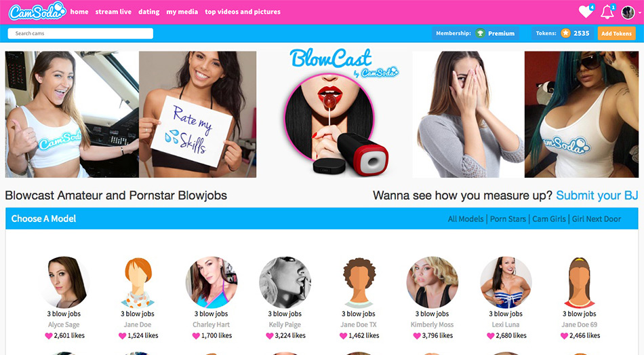Open top videos and pictures
The width and height of the screenshot is (644, 355).
point(243,12)
